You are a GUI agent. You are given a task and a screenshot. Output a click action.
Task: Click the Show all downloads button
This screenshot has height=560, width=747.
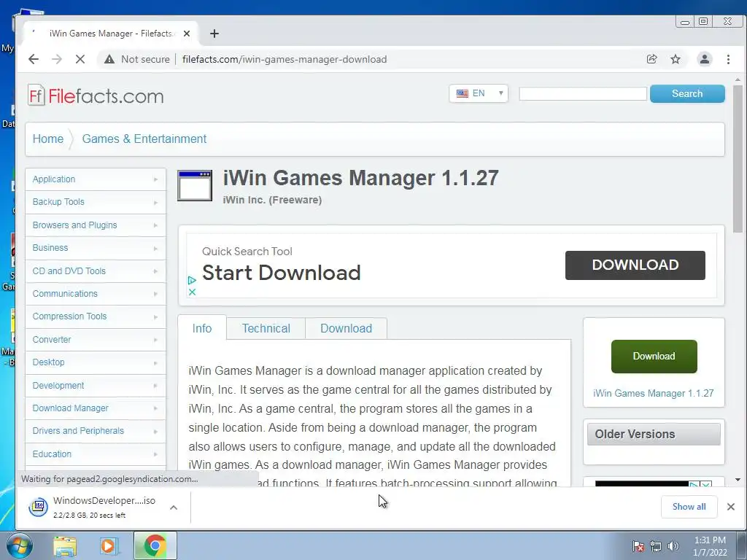click(689, 507)
